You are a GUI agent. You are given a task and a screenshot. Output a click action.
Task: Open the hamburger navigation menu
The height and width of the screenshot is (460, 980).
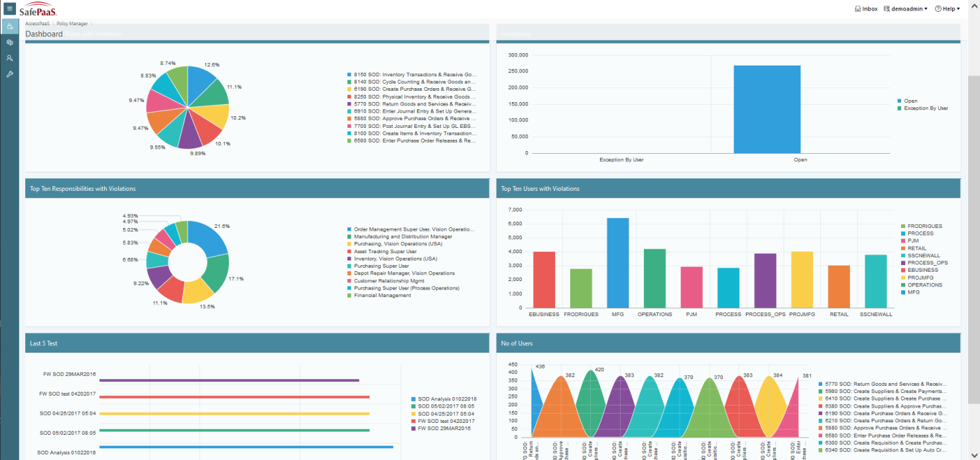pyautogui.click(x=9, y=9)
